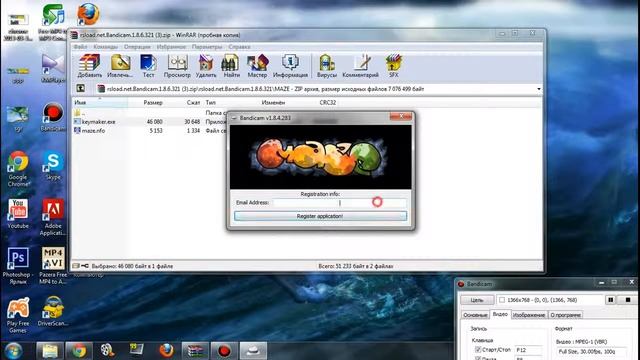Click the disk status icon in WinRAR's status bar
The height and width of the screenshot is (360, 640).
coord(76,266)
